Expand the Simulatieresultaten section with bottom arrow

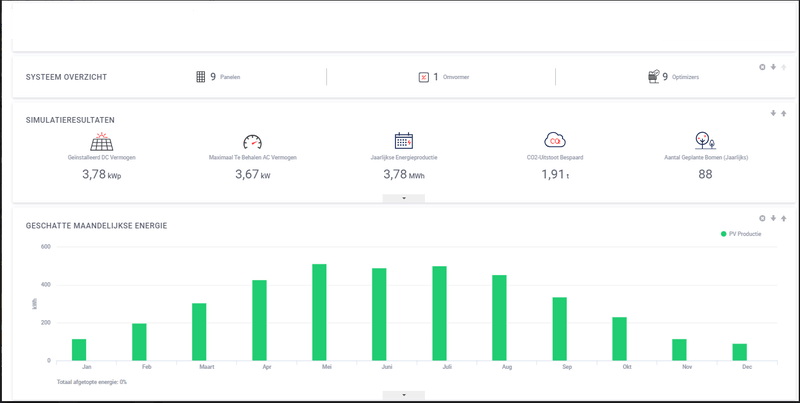coord(404,198)
